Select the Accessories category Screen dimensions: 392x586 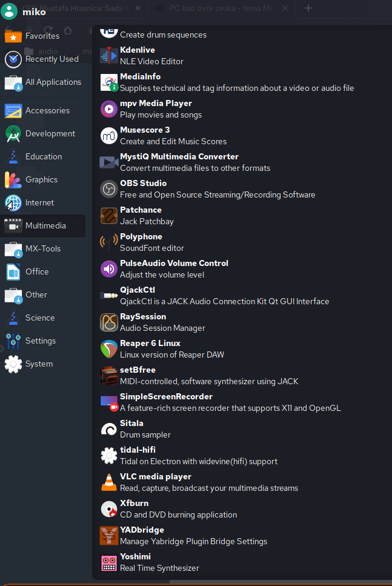click(x=43, y=111)
